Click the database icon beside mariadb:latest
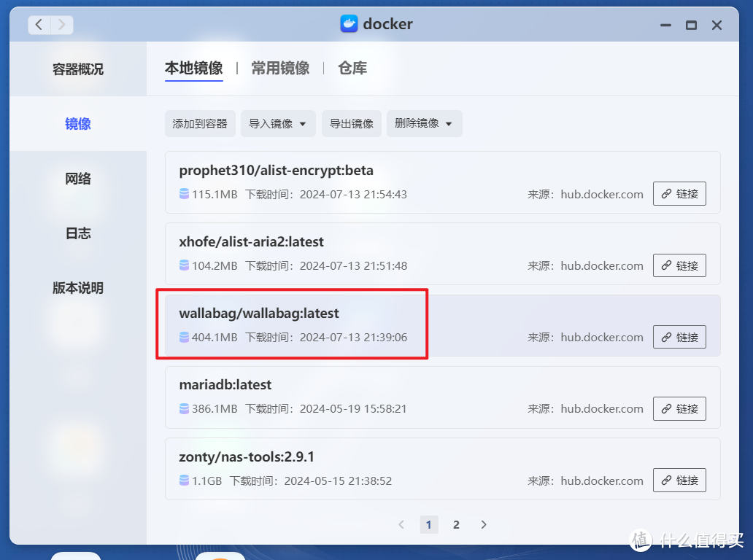This screenshot has height=560, width=753. pos(183,408)
